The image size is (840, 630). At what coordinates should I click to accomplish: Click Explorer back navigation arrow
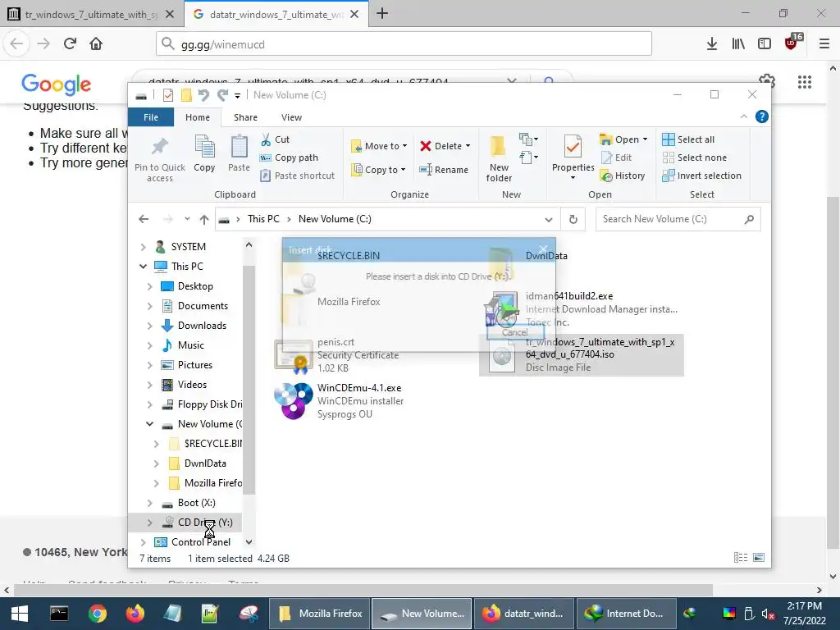144,219
